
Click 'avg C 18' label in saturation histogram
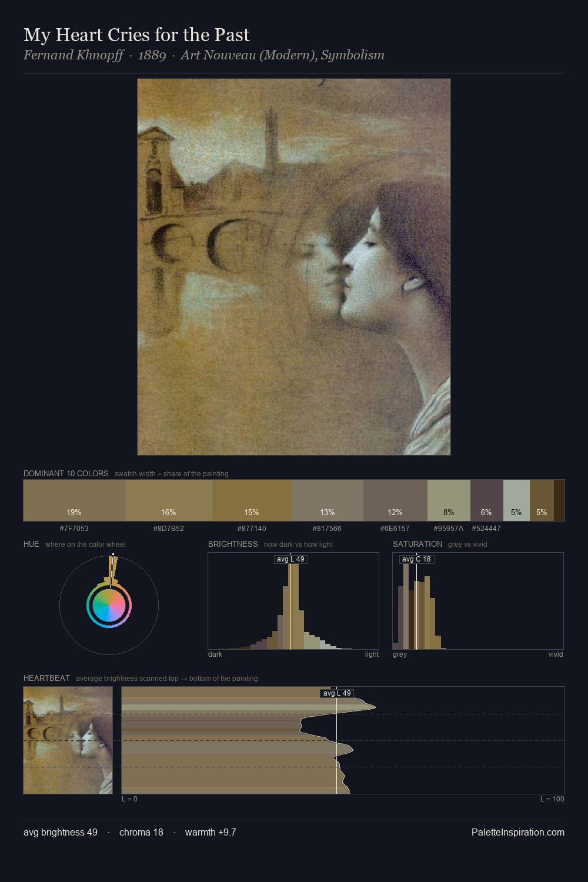click(416, 559)
